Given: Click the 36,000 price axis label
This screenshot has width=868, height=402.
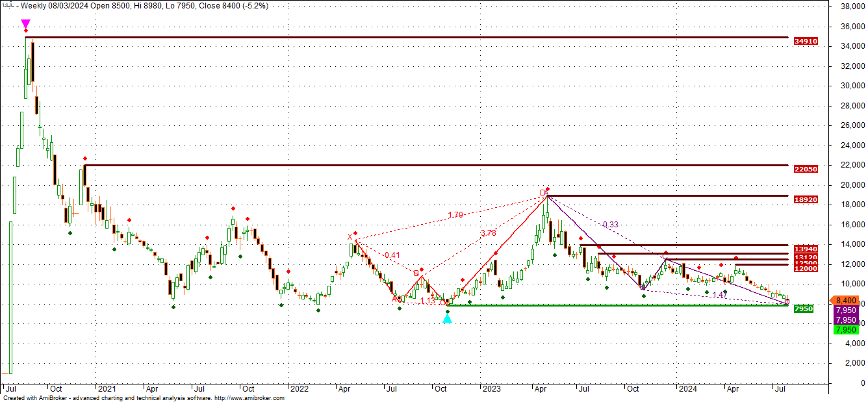Looking at the screenshot, I should pyautogui.click(x=853, y=27).
